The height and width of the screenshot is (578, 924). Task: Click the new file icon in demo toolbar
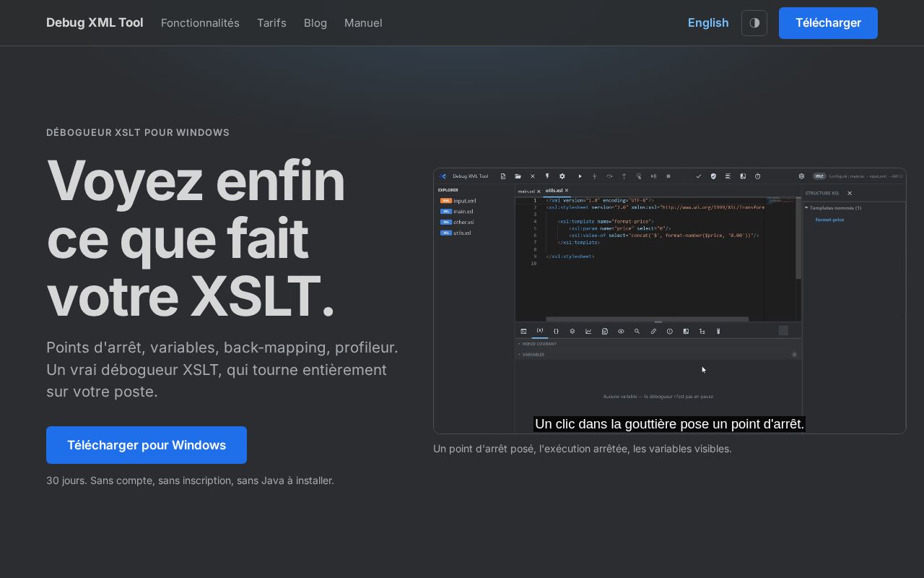pyautogui.click(x=503, y=176)
